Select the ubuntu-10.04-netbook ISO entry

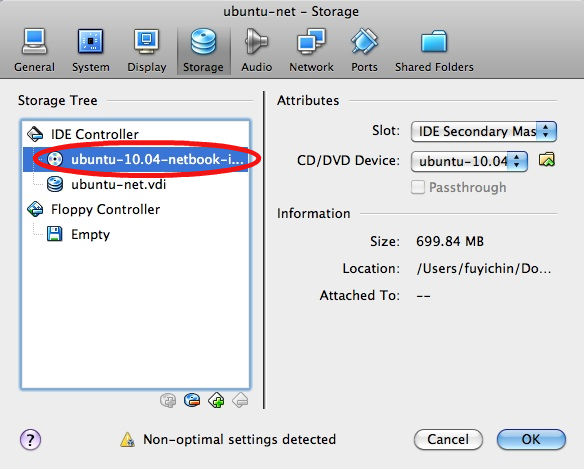tap(136, 159)
